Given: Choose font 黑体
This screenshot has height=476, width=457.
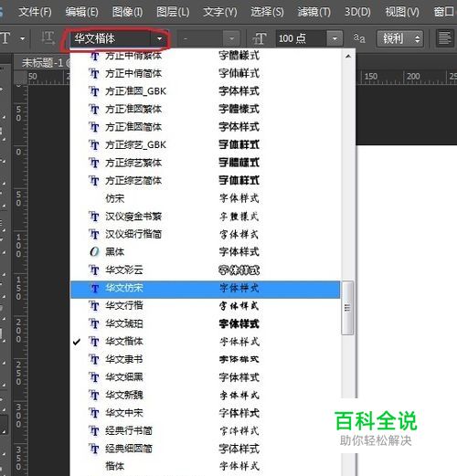Looking at the screenshot, I should pyautogui.click(x=205, y=252).
